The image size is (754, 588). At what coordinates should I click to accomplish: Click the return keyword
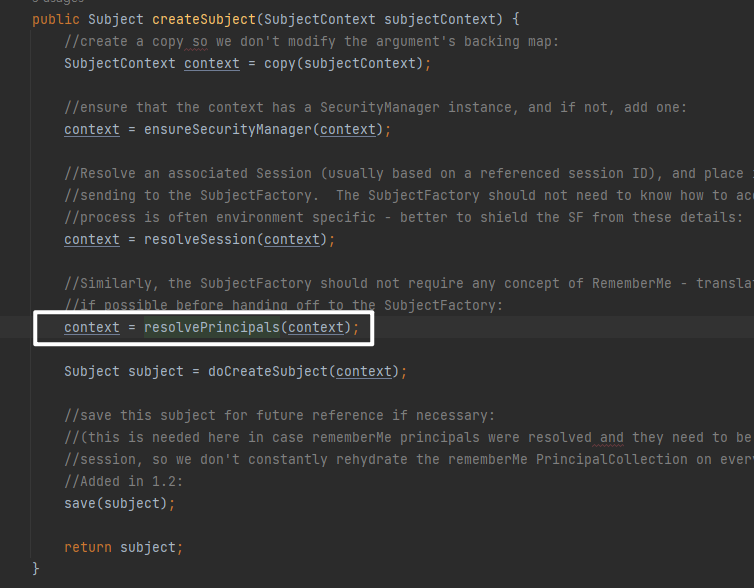point(88,547)
